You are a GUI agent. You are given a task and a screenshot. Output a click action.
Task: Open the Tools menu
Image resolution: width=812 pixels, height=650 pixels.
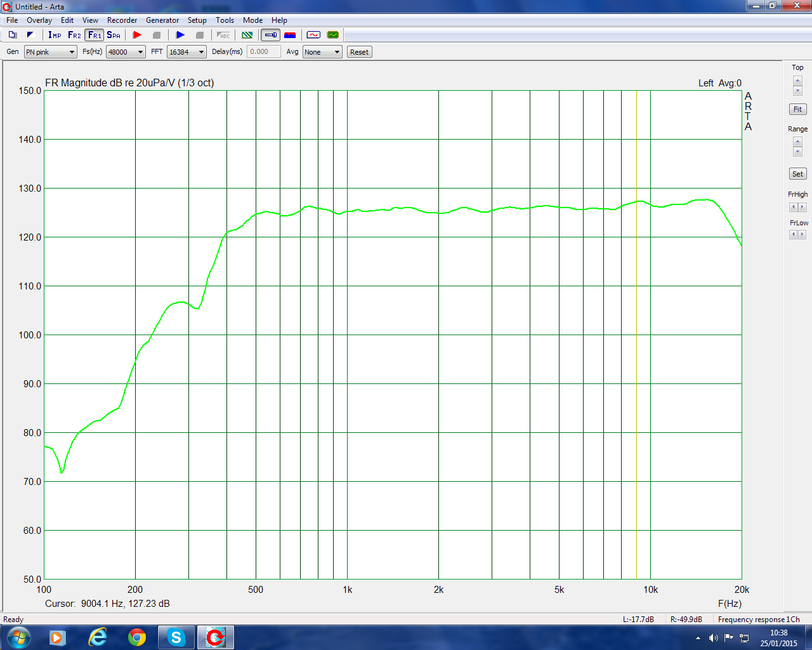[225, 20]
